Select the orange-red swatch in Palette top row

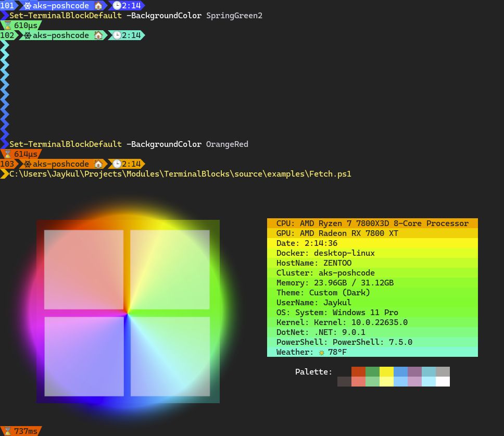(358, 372)
